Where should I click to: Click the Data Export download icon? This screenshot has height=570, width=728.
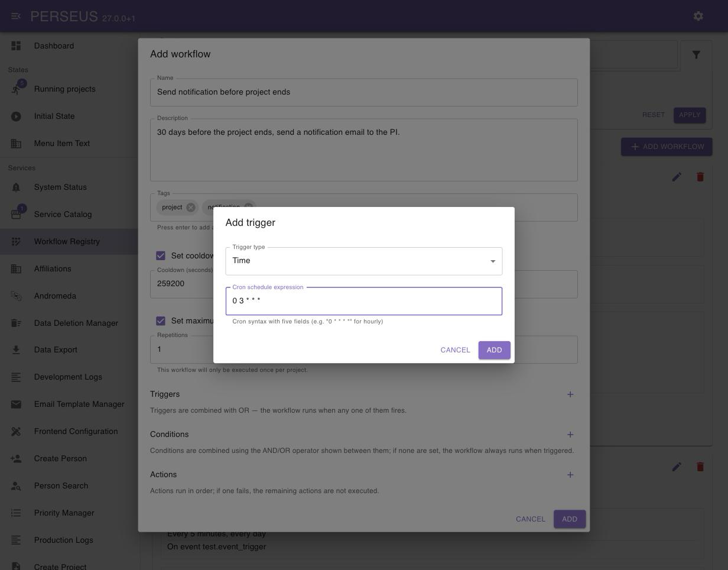[16, 350]
